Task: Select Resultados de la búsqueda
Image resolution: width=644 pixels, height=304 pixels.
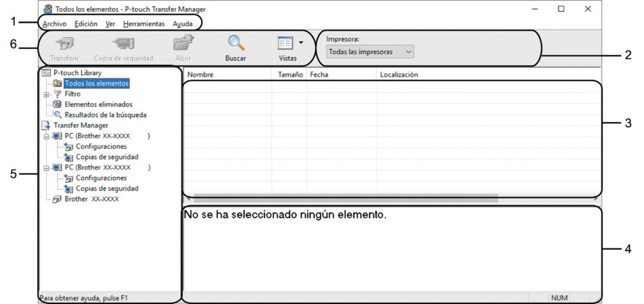Action: pos(105,115)
